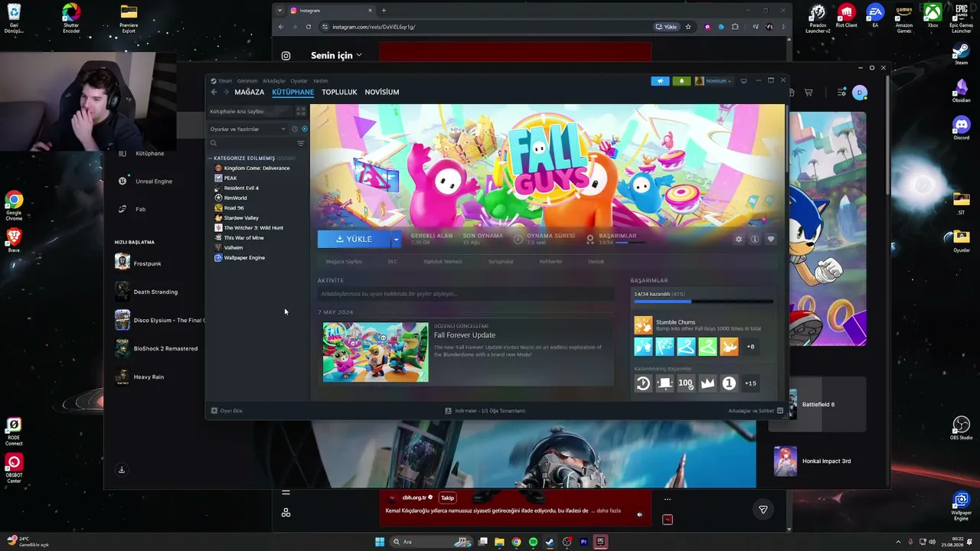The height and width of the screenshot is (551, 980).
Task: Select Stardew Valley in the game list
Action: 241,218
